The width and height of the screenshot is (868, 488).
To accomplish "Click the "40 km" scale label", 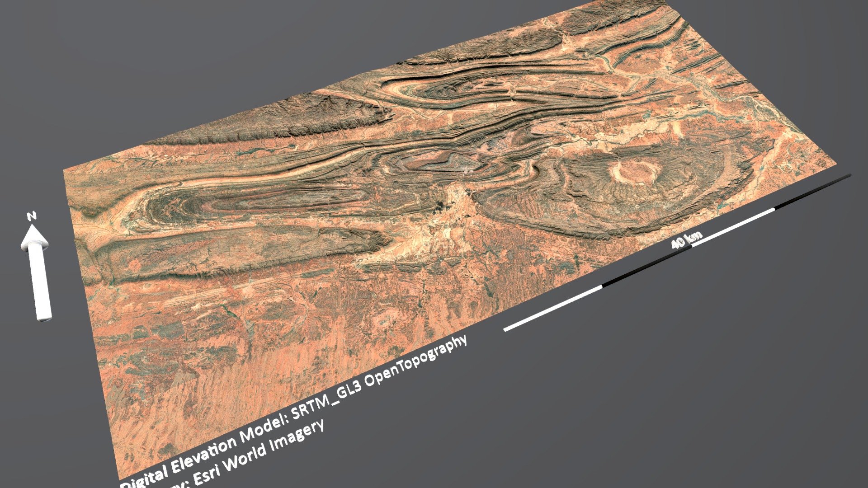I will 687,240.
